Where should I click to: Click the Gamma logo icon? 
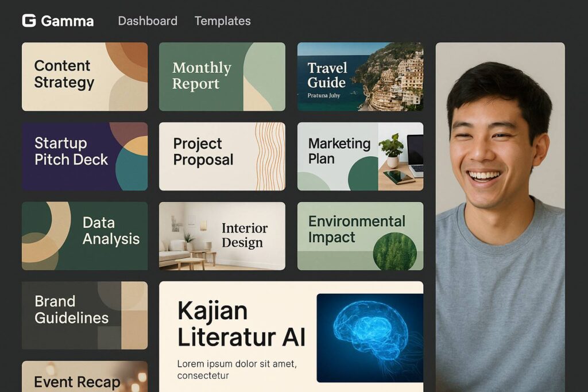tap(29, 21)
